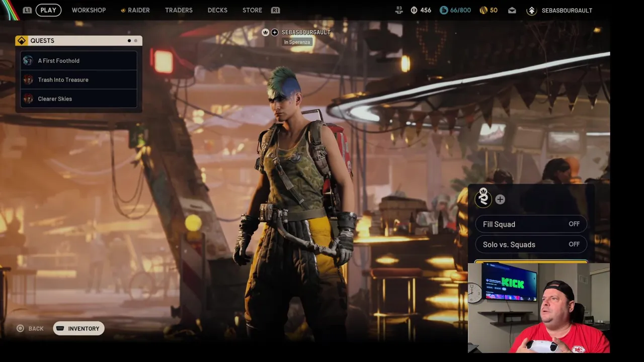This screenshot has height=362, width=644.
Task: Select the first page dot in QUESTS header
Action: click(129, 41)
